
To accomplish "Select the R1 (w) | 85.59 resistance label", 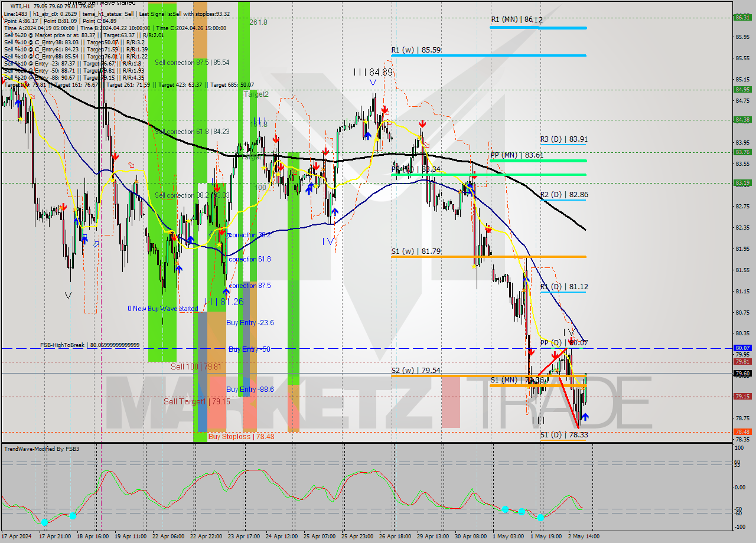I will (x=416, y=50).
